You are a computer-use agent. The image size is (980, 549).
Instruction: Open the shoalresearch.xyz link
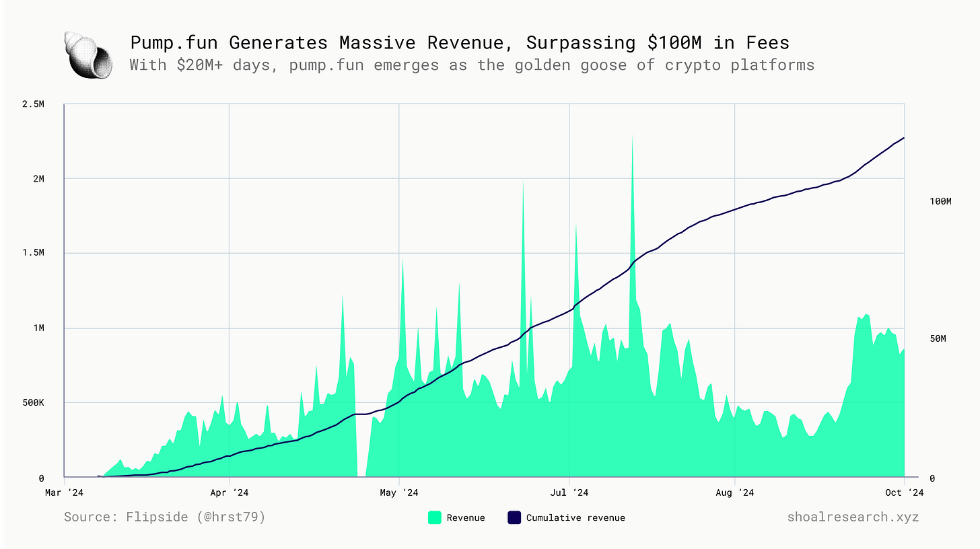pyautogui.click(x=853, y=517)
